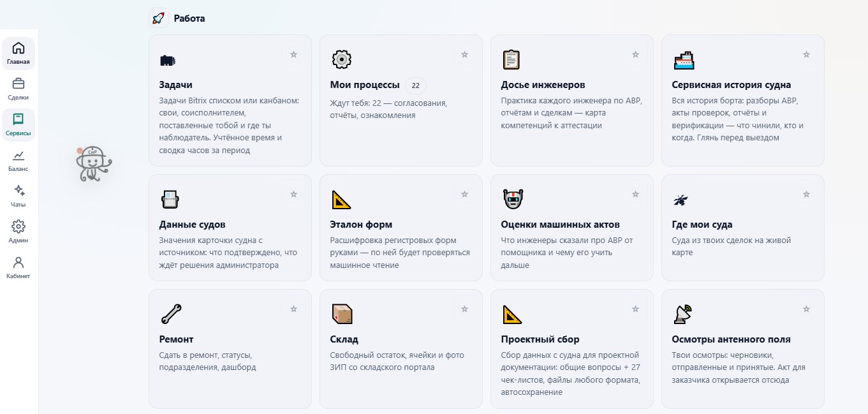Open Баланс chart icon in sidebar
The height and width of the screenshot is (414, 868).
coord(18,155)
